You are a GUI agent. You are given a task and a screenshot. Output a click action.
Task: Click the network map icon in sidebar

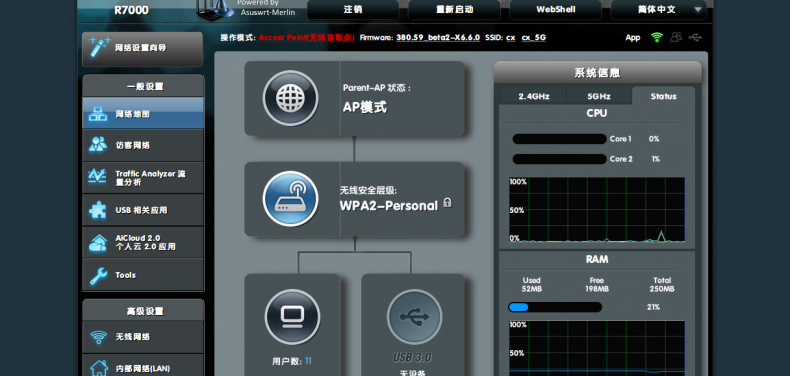tap(98, 114)
